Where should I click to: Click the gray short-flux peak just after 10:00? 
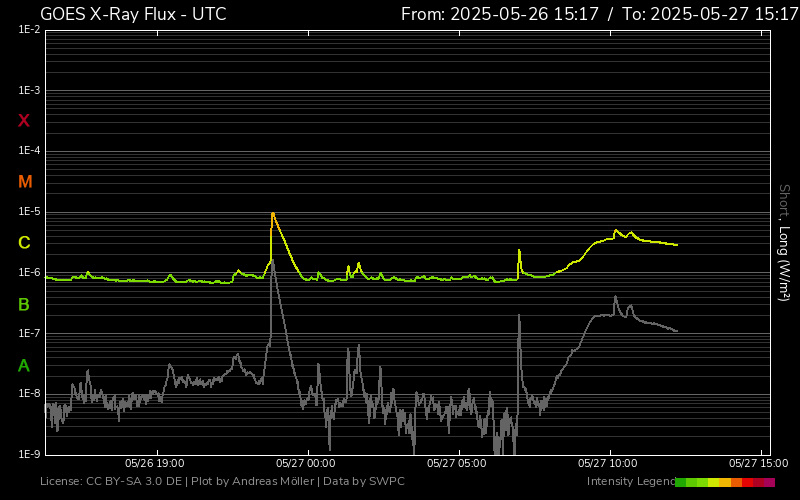(615, 297)
